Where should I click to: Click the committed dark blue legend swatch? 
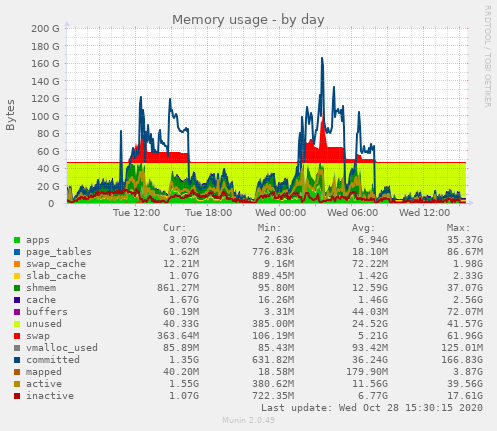point(17,360)
